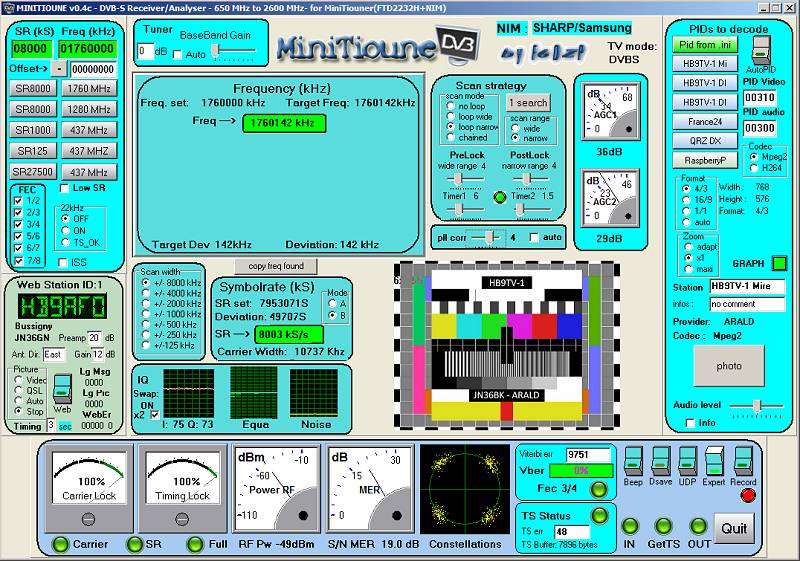Toggle the Expert mode switch
The width and height of the screenshot is (800, 561).
[713, 462]
